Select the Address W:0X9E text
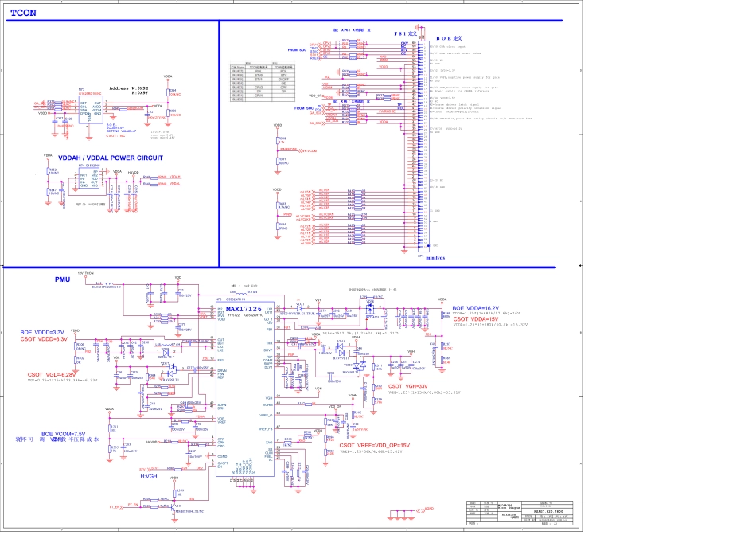Screen dimensions: 756x535 tap(129, 88)
